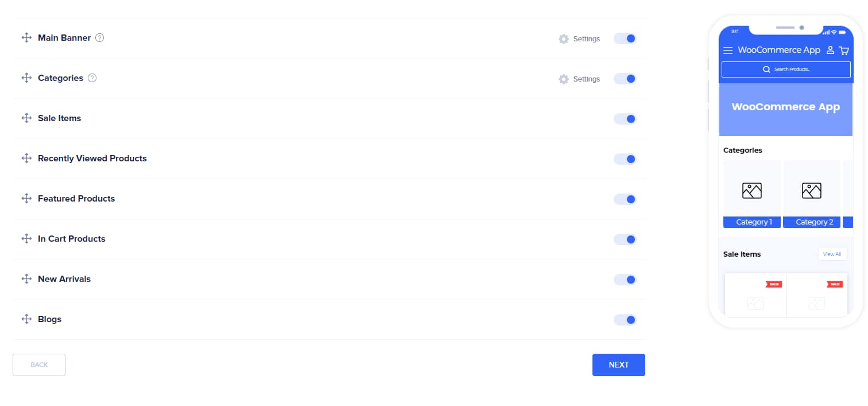Select the cart icon in app preview
This screenshot has width=868, height=406.
[844, 50]
